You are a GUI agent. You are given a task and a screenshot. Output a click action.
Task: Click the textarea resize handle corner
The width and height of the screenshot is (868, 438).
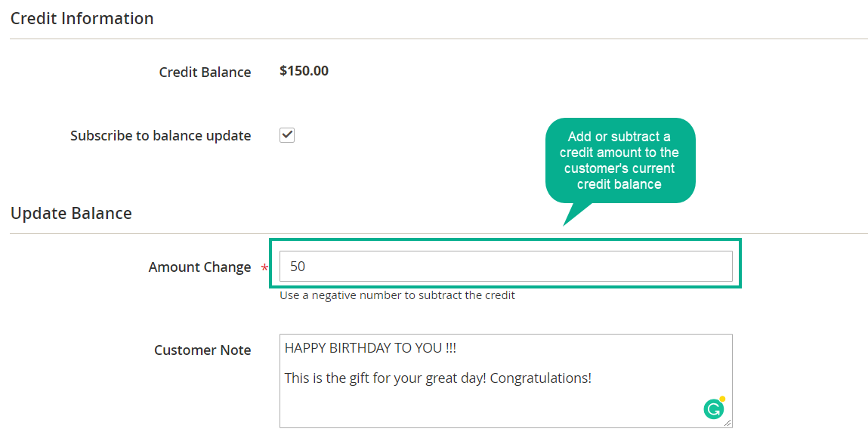[727, 423]
